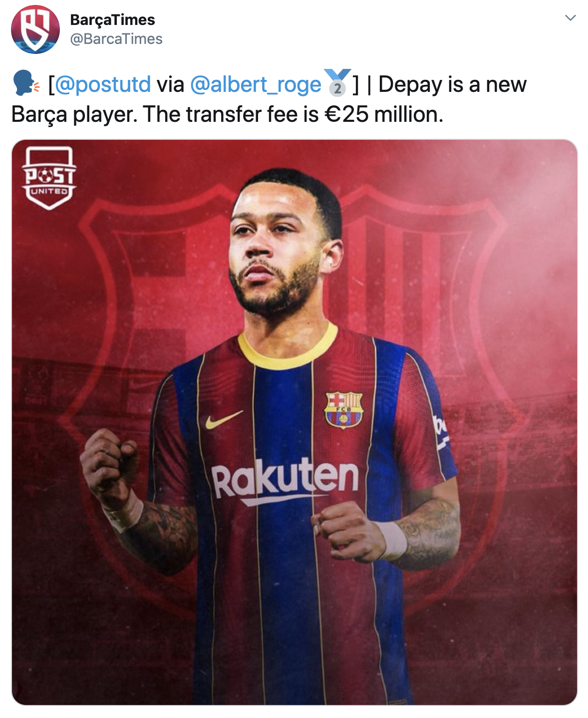588x718 pixels.
Task: Open the @albert_roge mention
Action: 256,84
